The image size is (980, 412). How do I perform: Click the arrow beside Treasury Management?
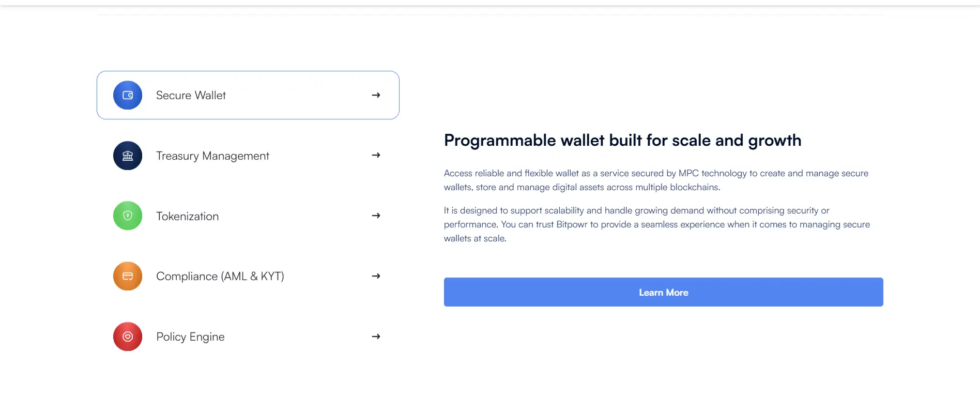[376, 155]
